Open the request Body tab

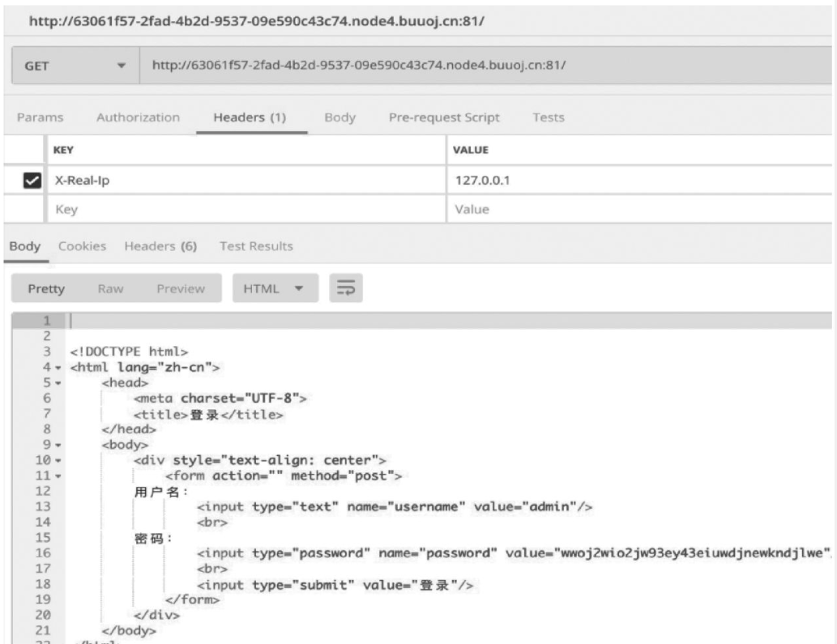(339, 117)
